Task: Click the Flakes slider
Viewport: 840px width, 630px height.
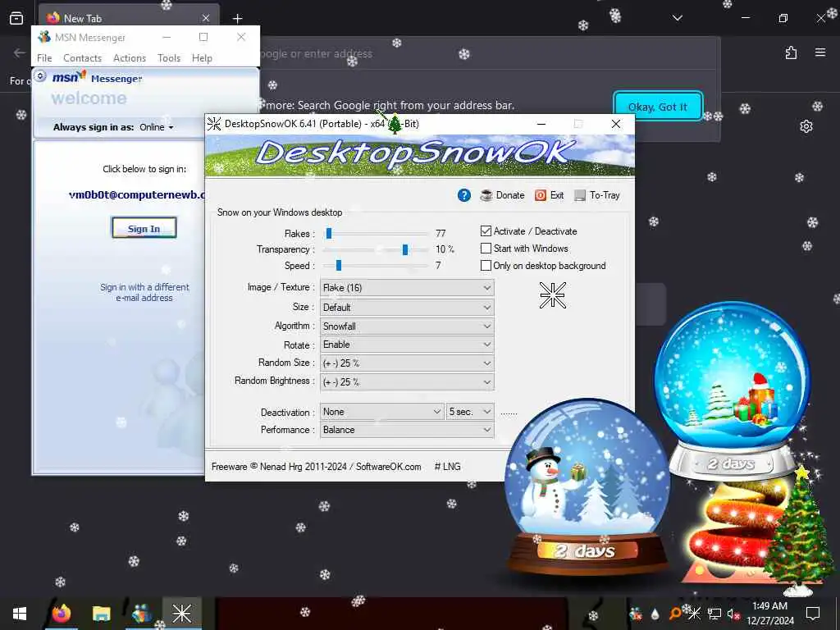Action: (376, 234)
